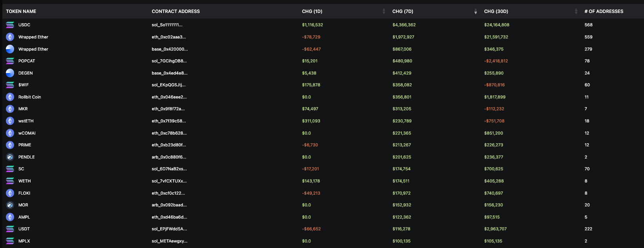Sort by CHG (30D) arrow control
This screenshot has width=644, height=248.
[576, 11]
